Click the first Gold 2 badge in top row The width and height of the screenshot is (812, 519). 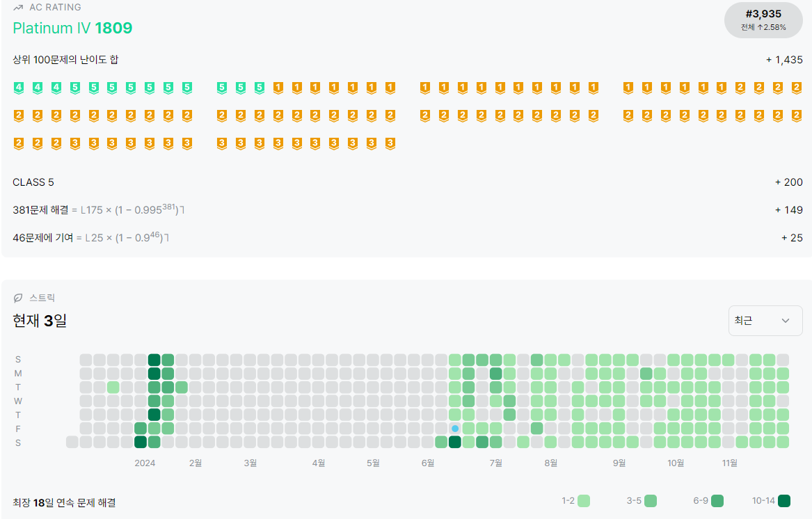click(740, 88)
